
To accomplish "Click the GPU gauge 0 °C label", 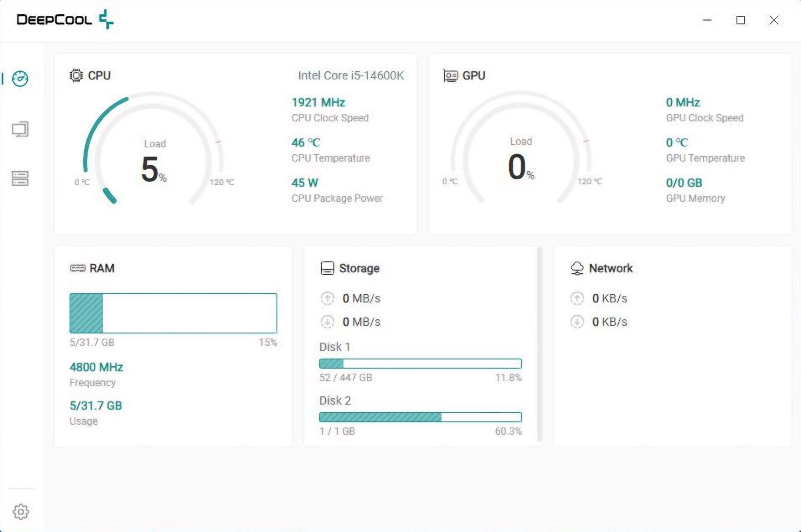I will (x=450, y=182).
